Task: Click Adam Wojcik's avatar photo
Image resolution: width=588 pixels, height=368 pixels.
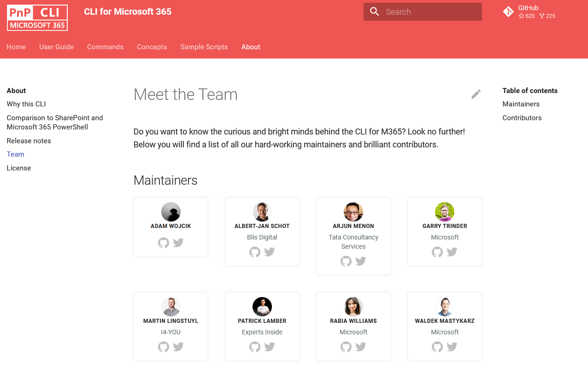Action: (x=171, y=212)
